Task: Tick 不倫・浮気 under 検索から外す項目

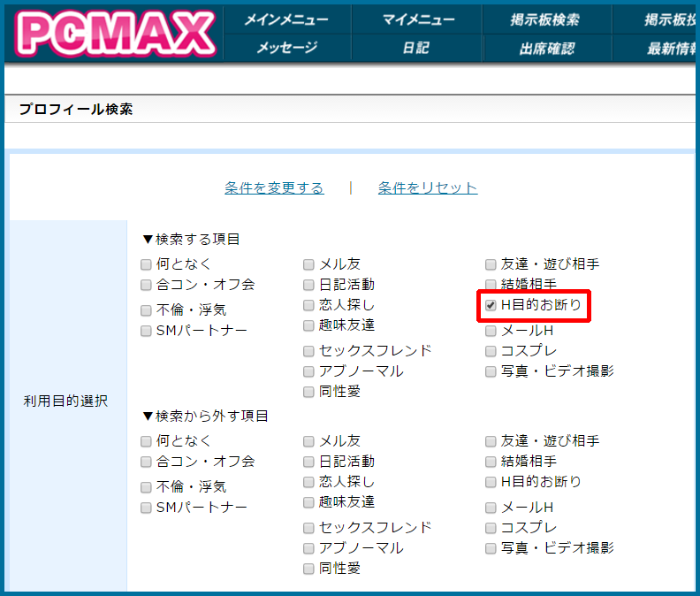Action: [x=146, y=486]
